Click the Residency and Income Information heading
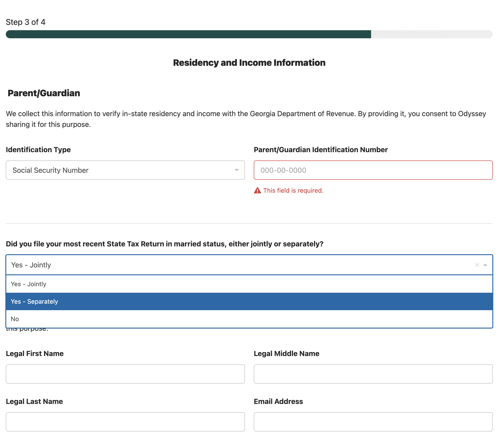This screenshot has width=504, height=444. (249, 63)
